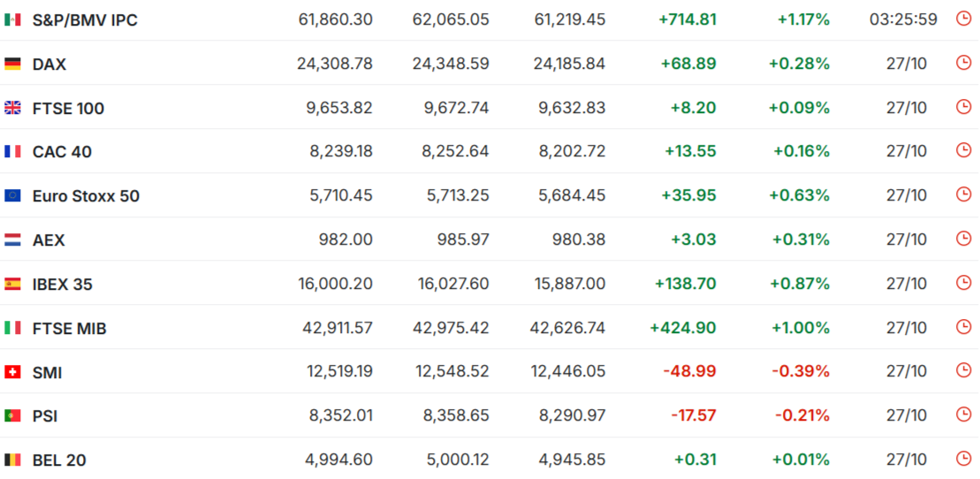Click the clock icon for FTSE MIB

[963, 327]
